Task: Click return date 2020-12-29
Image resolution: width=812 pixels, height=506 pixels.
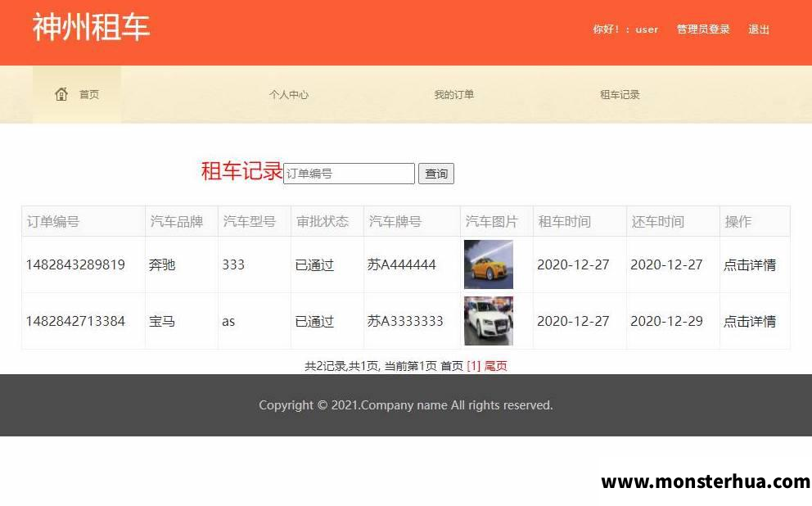Action: coord(666,321)
